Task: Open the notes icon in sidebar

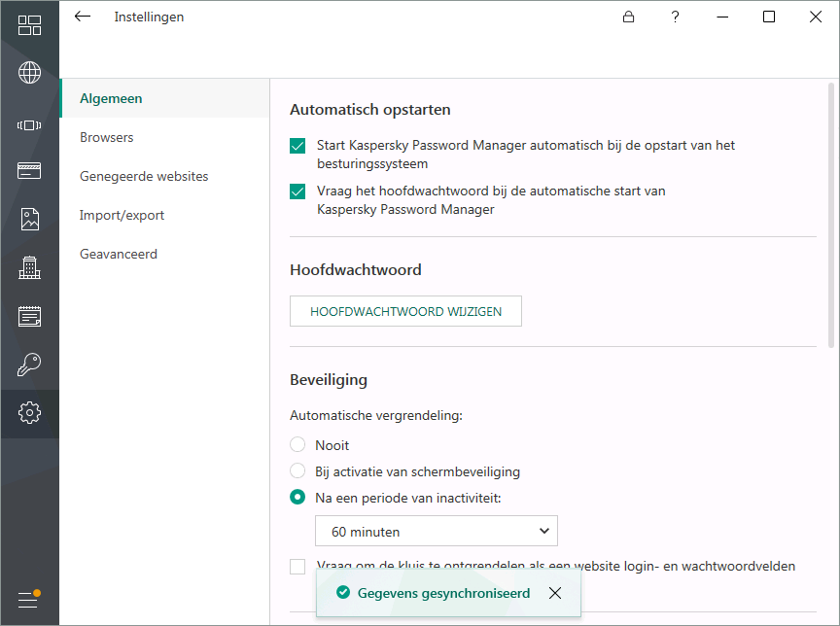Action: pyautogui.click(x=29, y=316)
